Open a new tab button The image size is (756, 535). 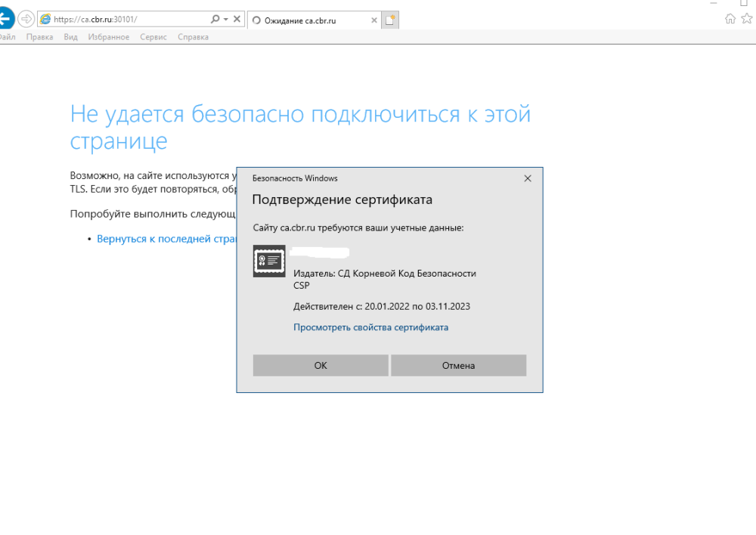coord(390,20)
